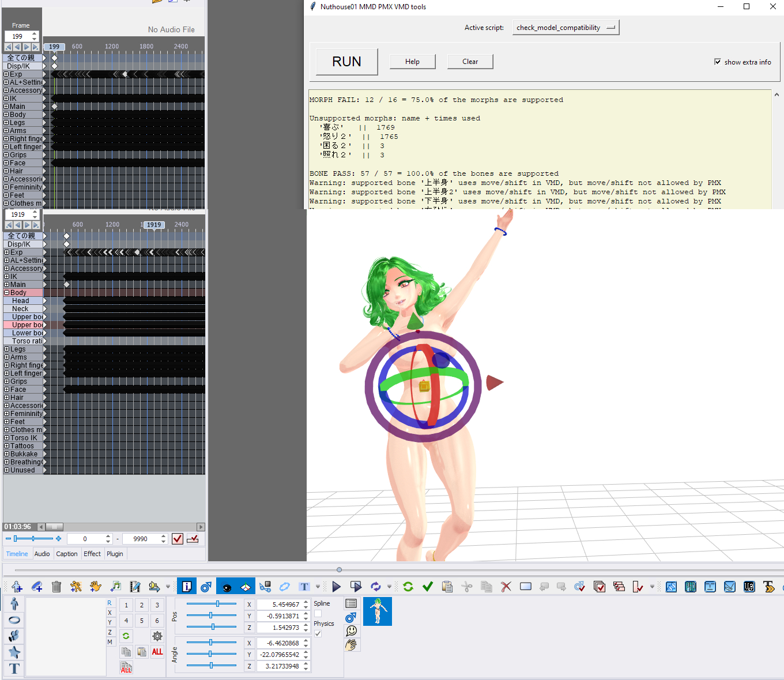This screenshot has height=680, width=784.
Task: Expand the Bukkake group
Action: tap(6, 454)
